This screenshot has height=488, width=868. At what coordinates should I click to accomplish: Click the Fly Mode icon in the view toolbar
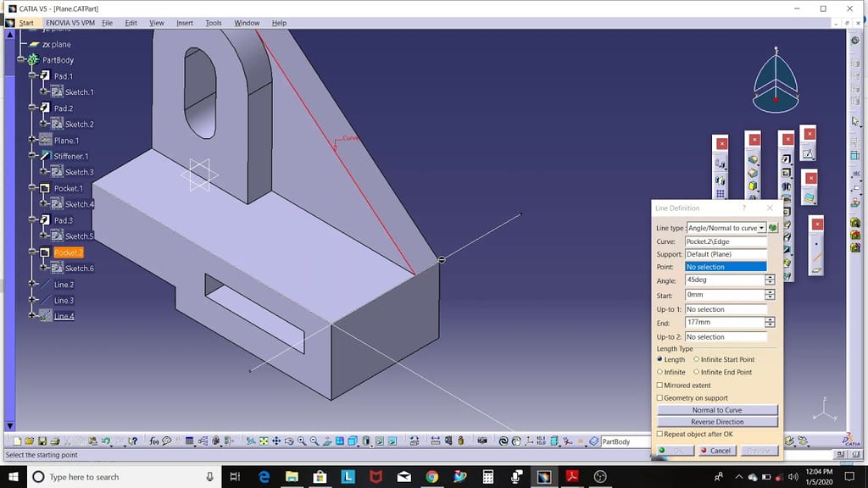click(x=250, y=441)
